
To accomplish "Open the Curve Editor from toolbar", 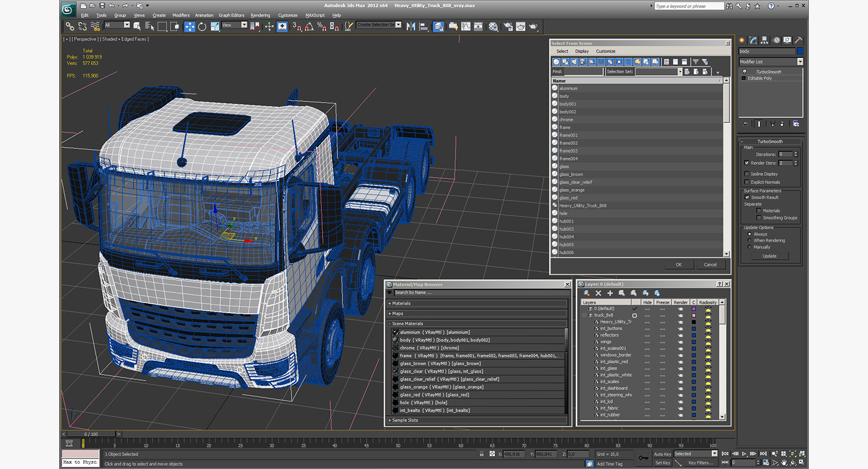I will click(466, 26).
